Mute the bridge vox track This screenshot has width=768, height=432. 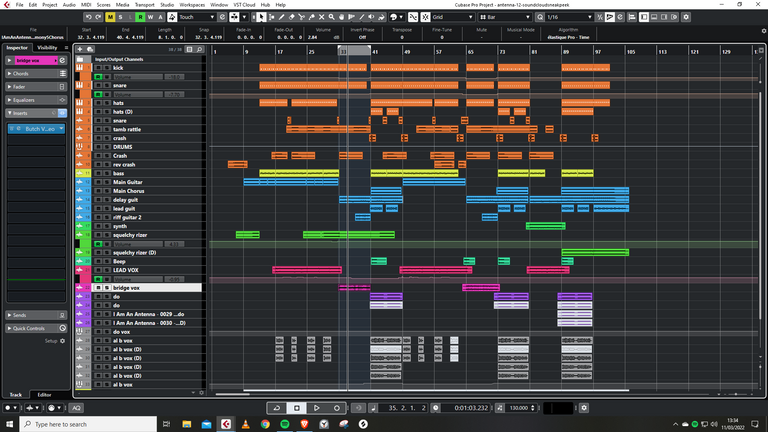tap(98, 288)
